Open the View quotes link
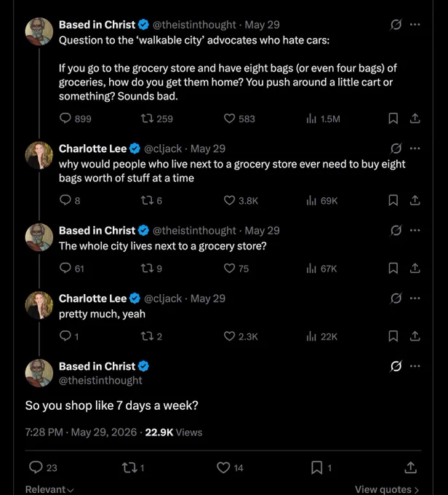The height and width of the screenshot is (495, 448). click(x=387, y=489)
